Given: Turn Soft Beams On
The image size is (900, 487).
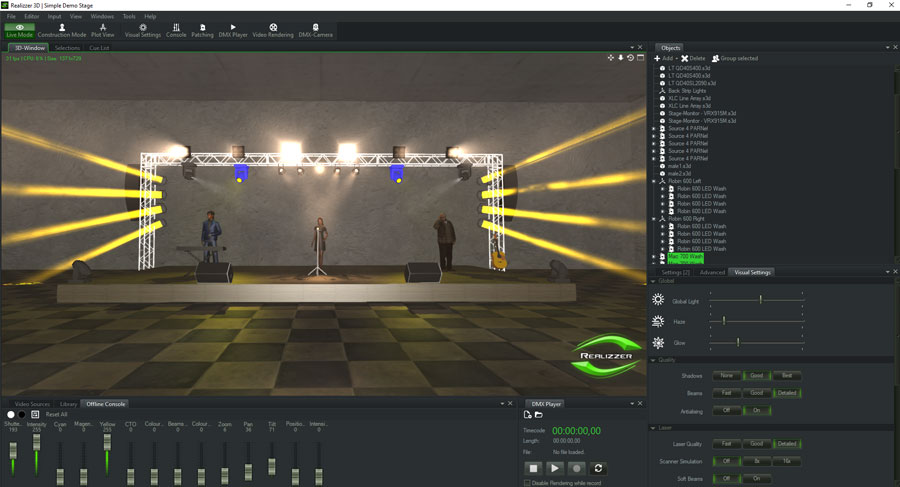Looking at the screenshot, I should tap(757, 478).
